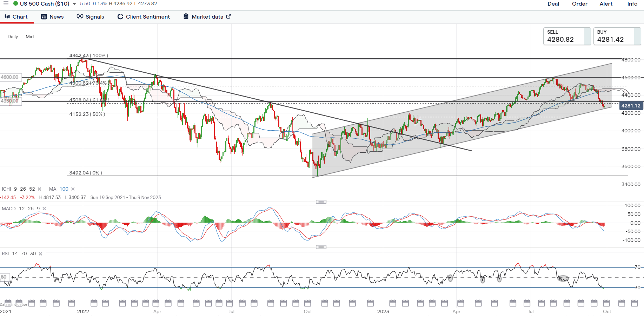Click the MA period value 100
Image resolution: width=644 pixels, height=316 pixels.
(x=64, y=189)
